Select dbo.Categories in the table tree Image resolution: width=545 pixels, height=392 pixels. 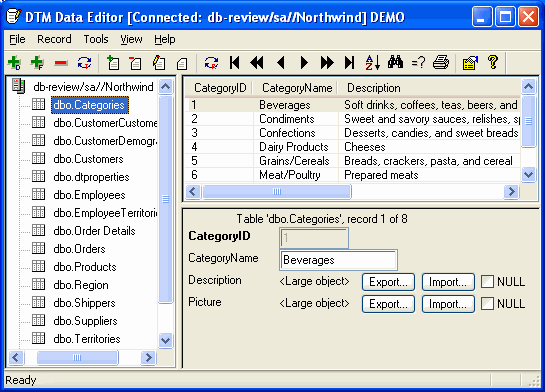coord(90,105)
